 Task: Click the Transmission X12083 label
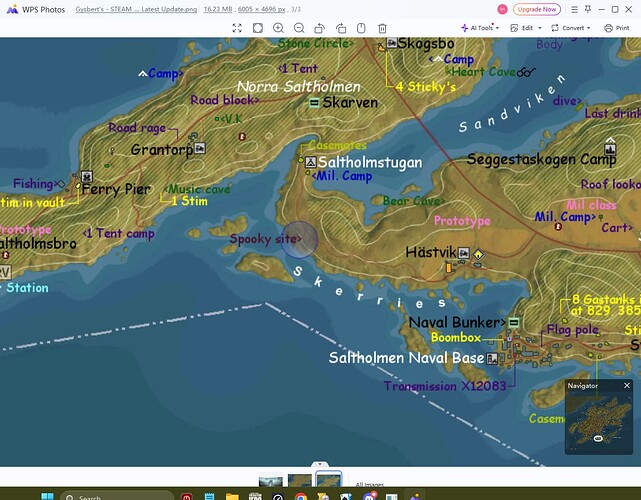[445, 386]
